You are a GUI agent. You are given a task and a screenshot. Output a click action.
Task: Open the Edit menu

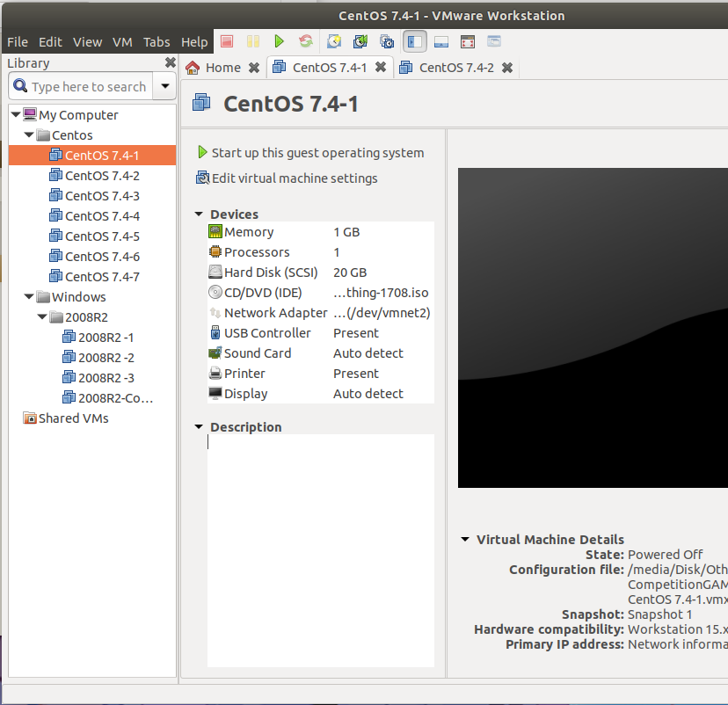pyautogui.click(x=50, y=42)
